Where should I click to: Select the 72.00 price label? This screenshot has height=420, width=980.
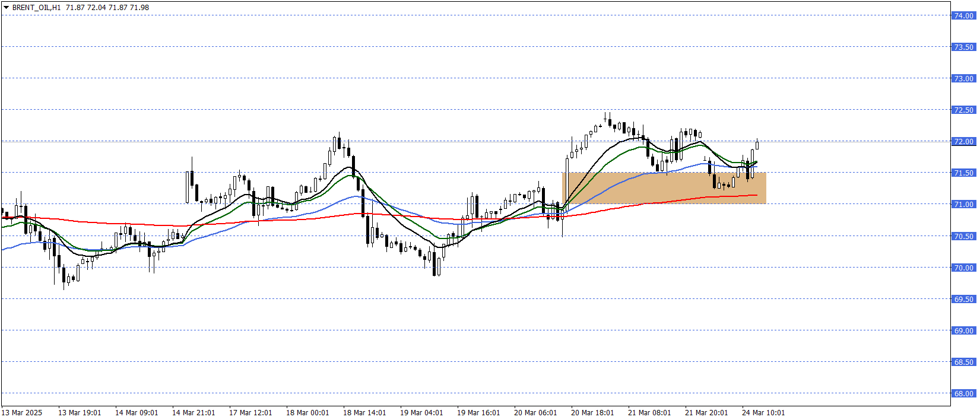(x=963, y=142)
